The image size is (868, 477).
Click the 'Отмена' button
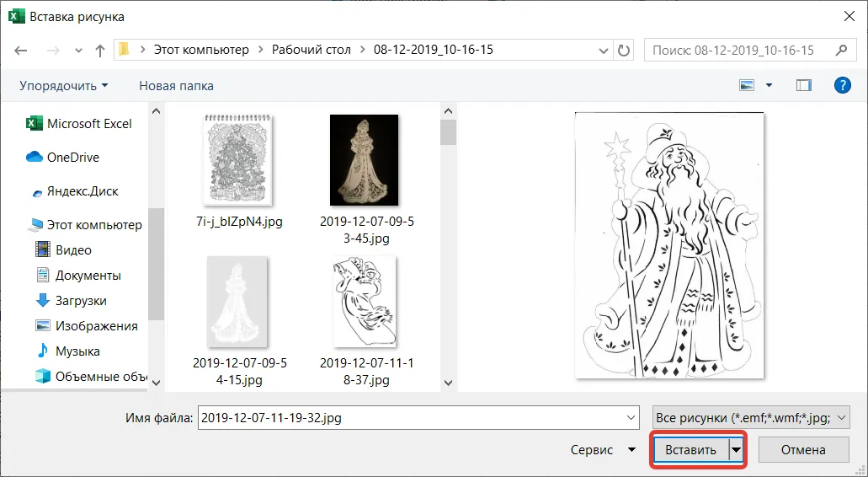click(803, 450)
